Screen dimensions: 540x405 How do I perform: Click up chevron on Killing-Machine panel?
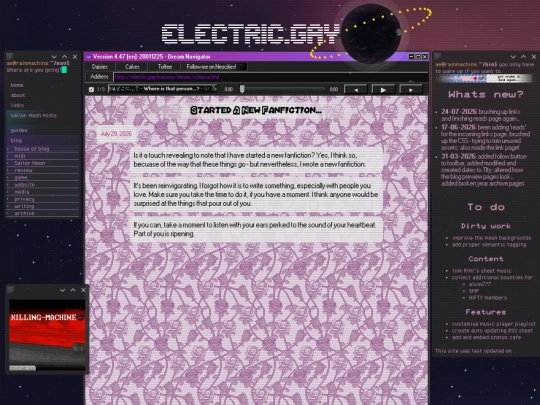pyautogui.click(x=73, y=290)
